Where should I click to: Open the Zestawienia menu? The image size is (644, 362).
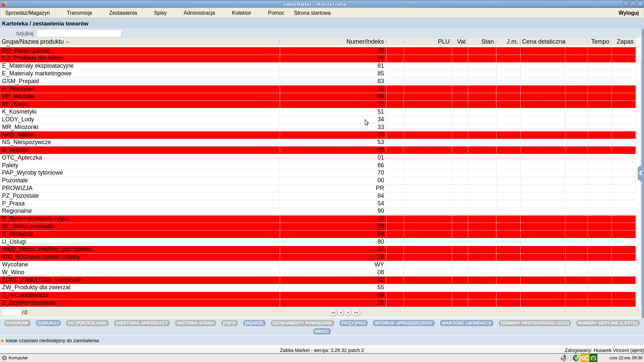(x=123, y=13)
